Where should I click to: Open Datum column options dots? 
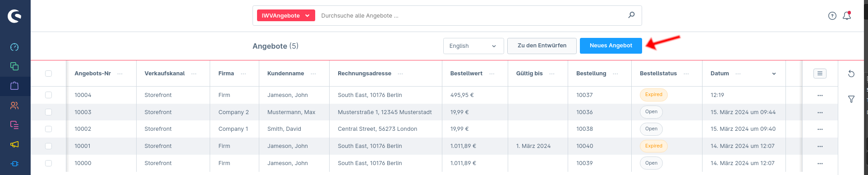point(738,74)
